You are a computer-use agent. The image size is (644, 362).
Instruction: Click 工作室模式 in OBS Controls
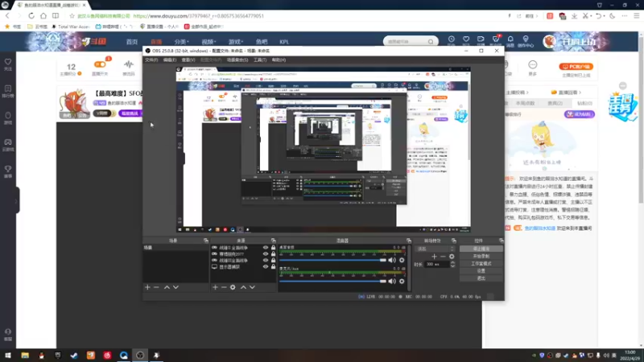click(x=481, y=264)
